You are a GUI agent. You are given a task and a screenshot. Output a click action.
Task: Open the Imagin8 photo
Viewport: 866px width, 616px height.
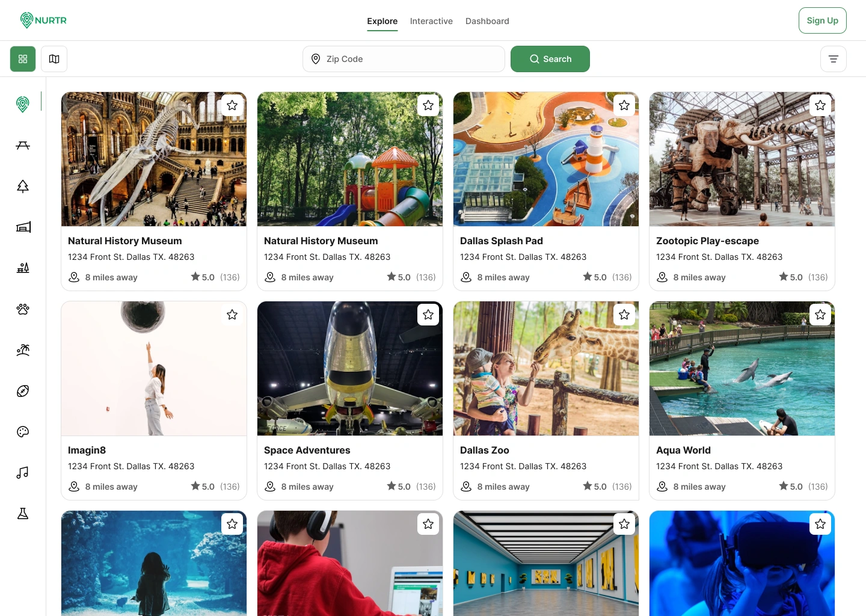(154, 369)
